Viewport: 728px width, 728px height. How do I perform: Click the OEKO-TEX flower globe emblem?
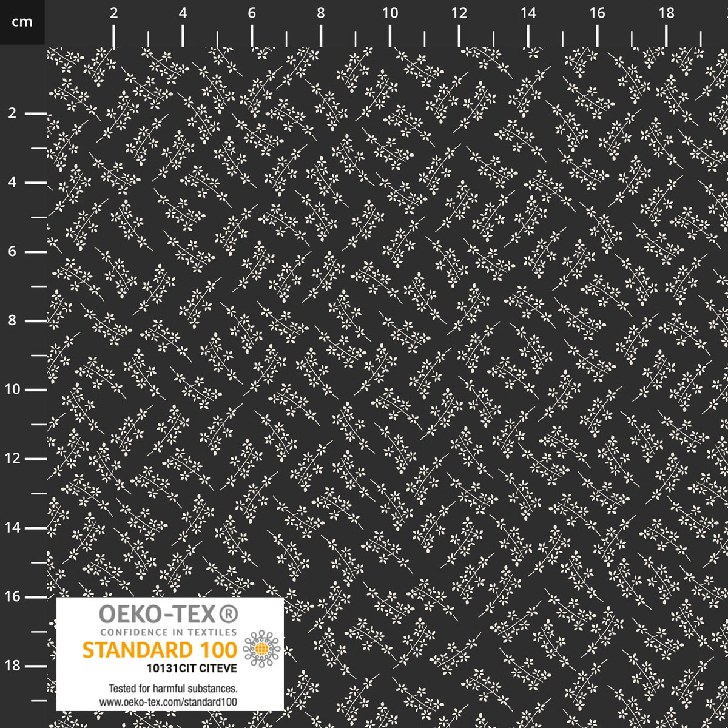[262, 649]
